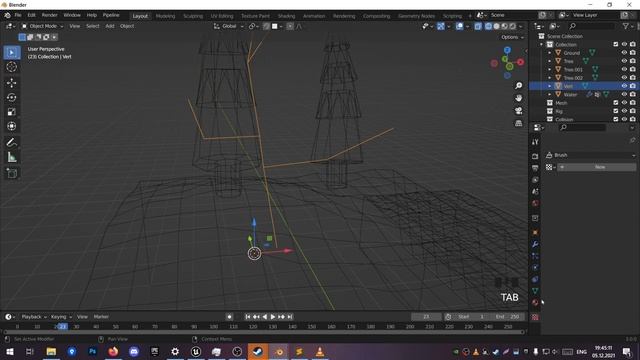Image resolution: width=640 pixels, height=360 pixels.
Task: Expand the Water object in outliner
Action: tap(549, 94)
